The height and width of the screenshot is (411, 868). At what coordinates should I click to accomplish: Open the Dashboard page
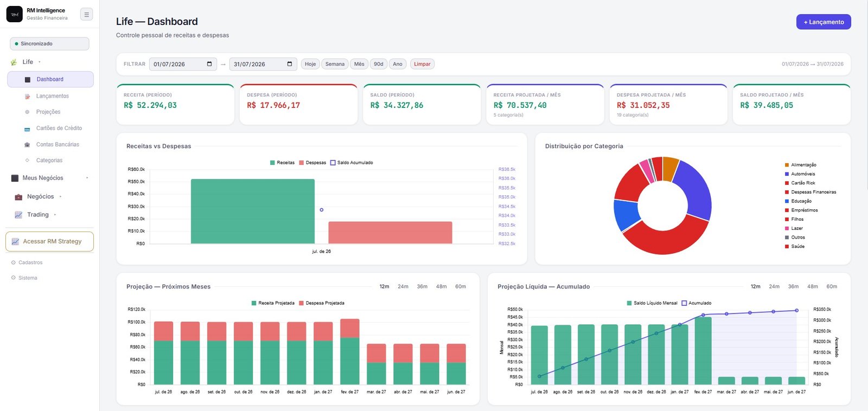(50, 79)
